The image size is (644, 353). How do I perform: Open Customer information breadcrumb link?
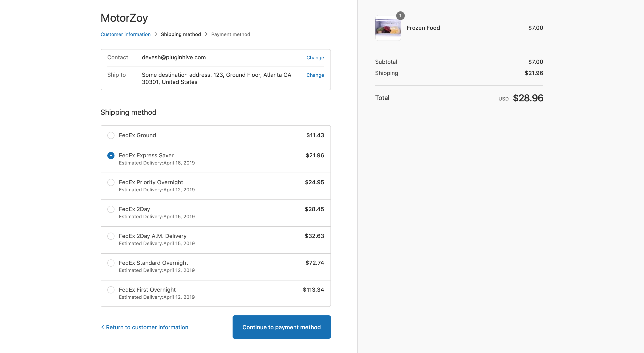[x=125, y=34]
